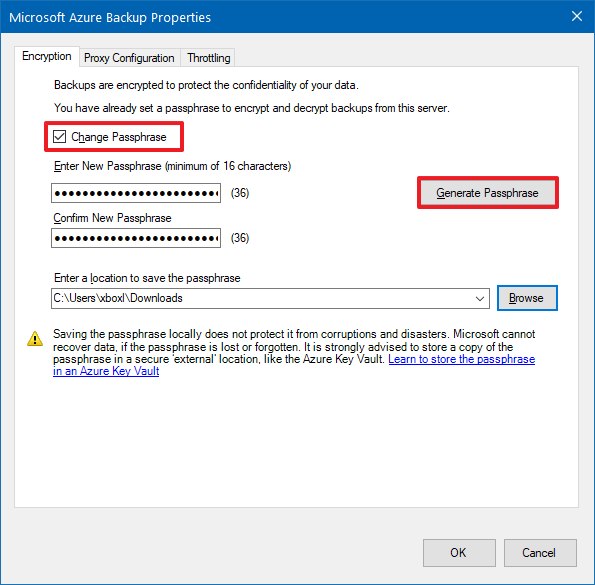The width and height of the screenshot is (595, 585).
Task: Click the Generate Passphrase button
Action: click(488, 193)
